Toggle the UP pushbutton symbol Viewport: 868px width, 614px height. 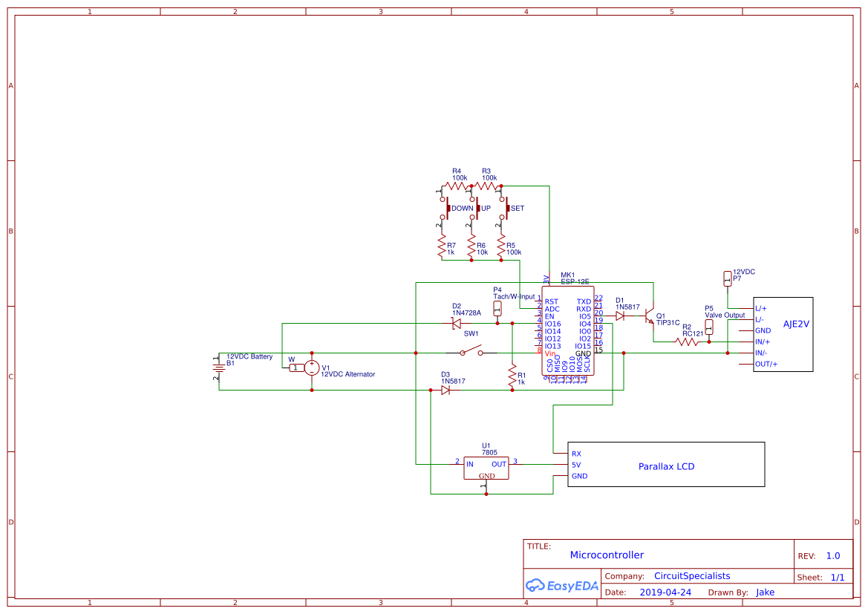476,209
